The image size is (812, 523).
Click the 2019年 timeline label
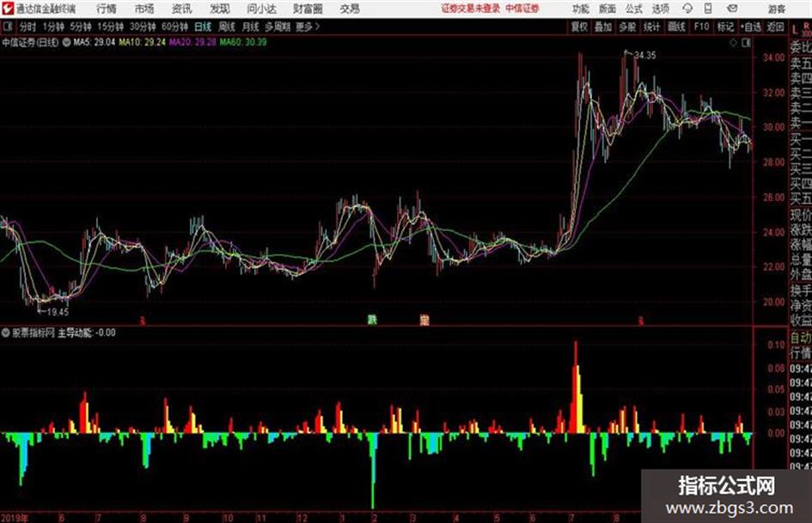(x=15, y=517)
